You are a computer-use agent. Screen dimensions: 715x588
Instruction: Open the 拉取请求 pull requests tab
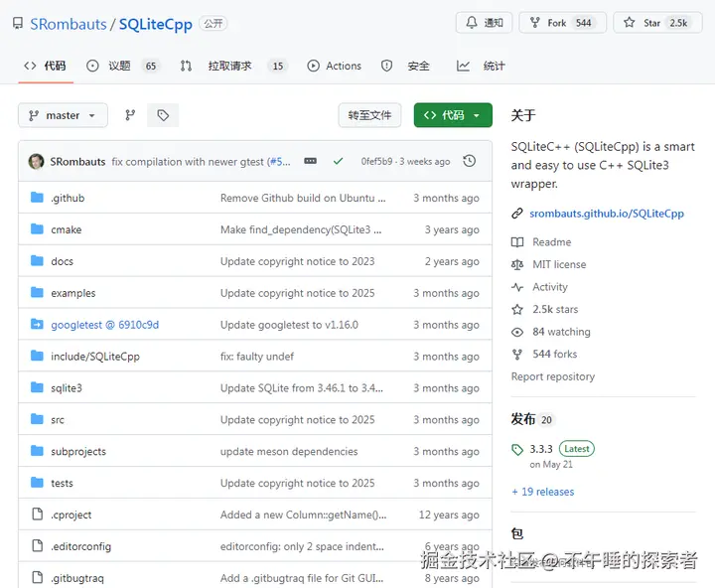[x=232, y=67]
